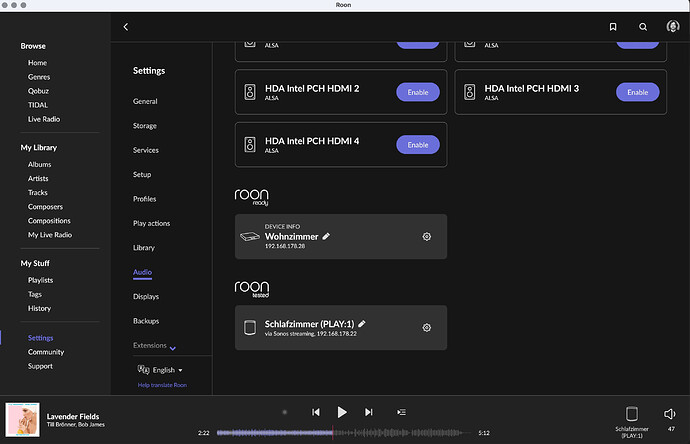The height and width of the screenshot is (444, 690).
Task: Click the HDA Intel PCH HDMI 3 speaker icon
Action: [470, 92]
